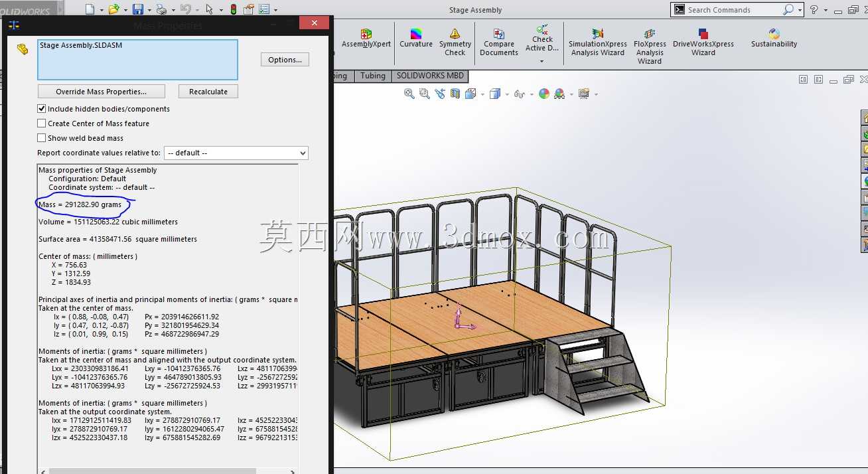Click the Print icon

161,9
